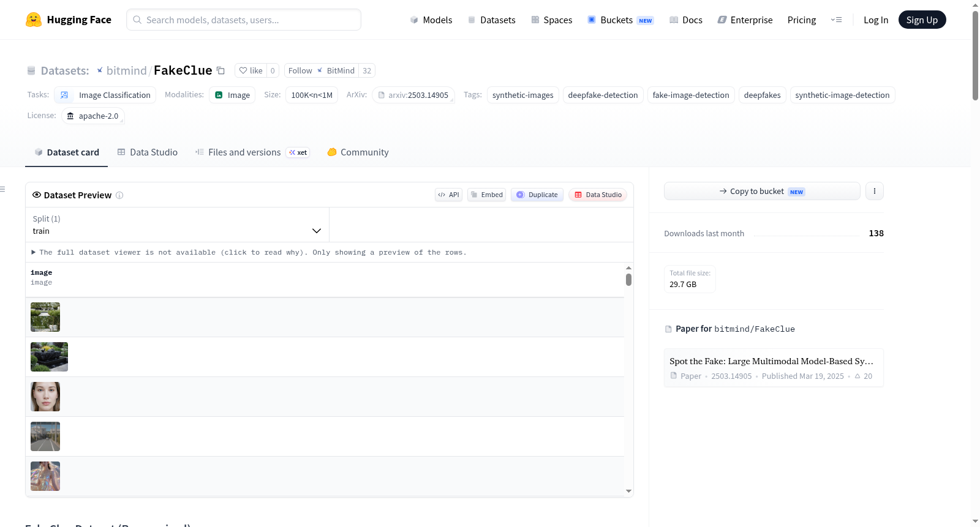The width and height of the screenshot is (980, 527).
Task: Open Buckets in the top navigation
Action: point(620,20)
